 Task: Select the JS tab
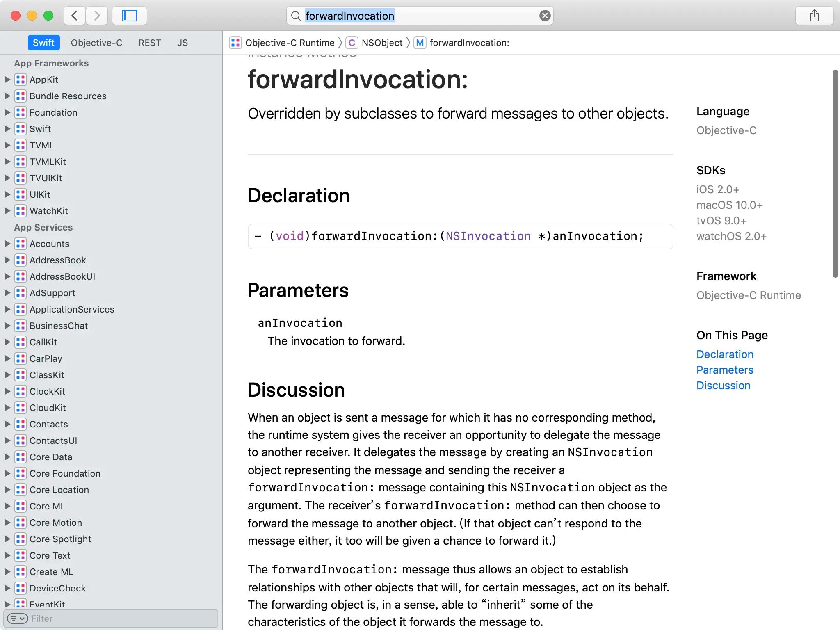(183, 43)
